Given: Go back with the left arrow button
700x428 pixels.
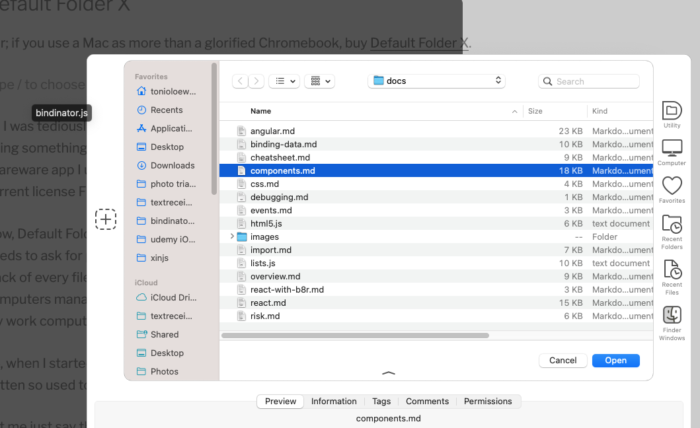Looking at the screenshot, I should tap(240, 81).
